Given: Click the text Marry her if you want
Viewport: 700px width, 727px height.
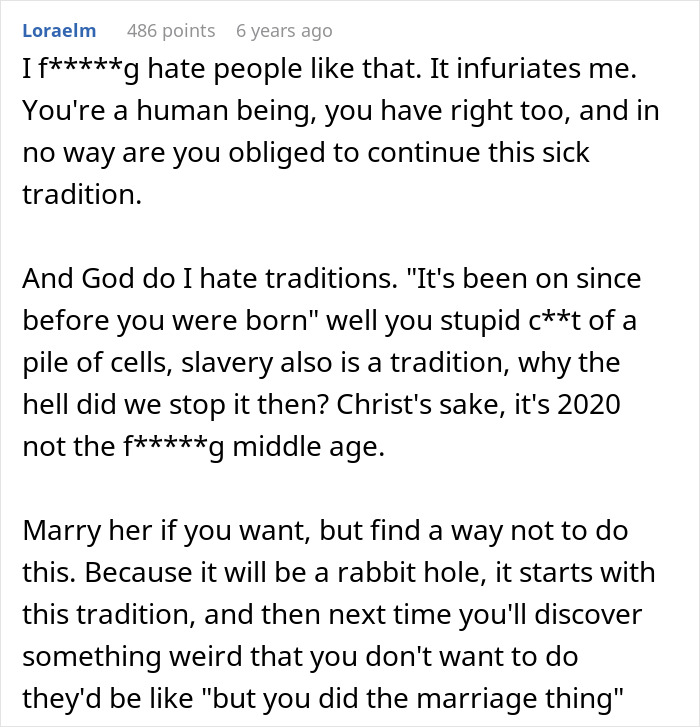Looking at the screenshot, I should pyautogui.click(x=166, y=531).
